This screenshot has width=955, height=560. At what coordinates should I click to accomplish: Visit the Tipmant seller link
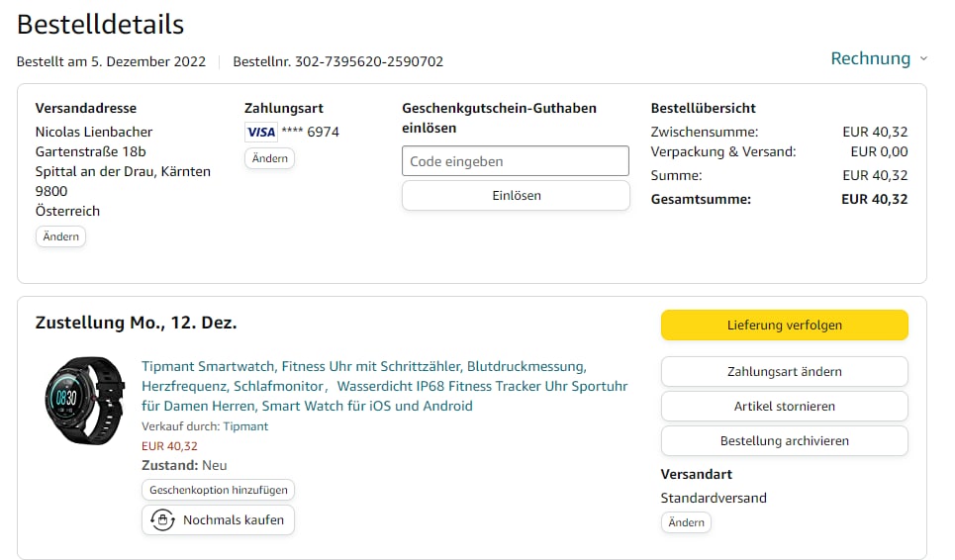pyautogui.click(x=245, y=426)
